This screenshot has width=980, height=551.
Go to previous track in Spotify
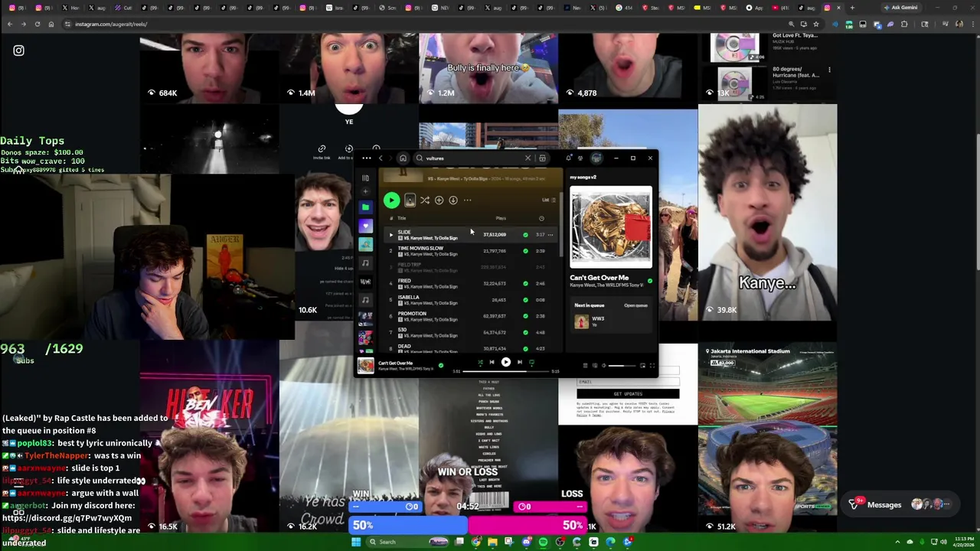pos(492,362)
